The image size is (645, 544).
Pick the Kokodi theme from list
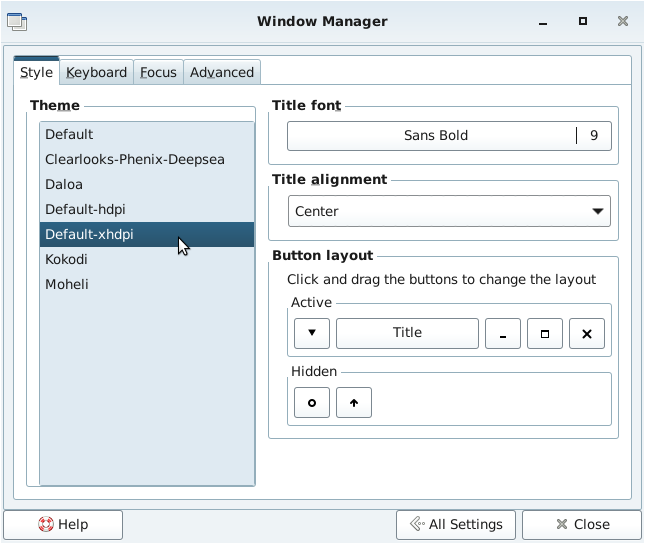(x=66, y=259)
